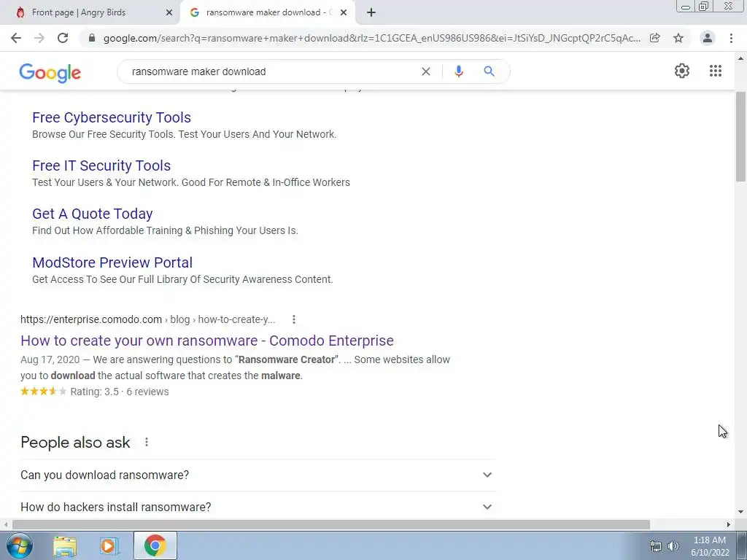The image size is (747, 560).
Task: Select the ransomware maker download tab
Action: coord(268,13)
